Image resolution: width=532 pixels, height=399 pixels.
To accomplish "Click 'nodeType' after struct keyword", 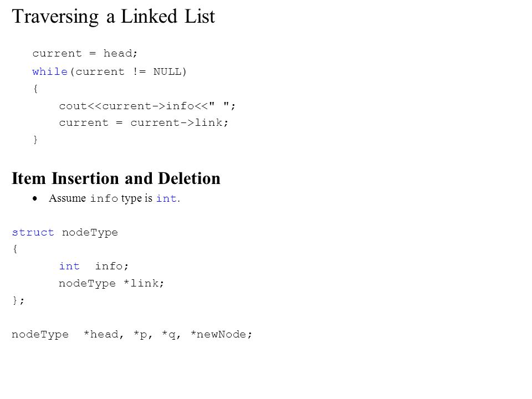I will (x=90, y=233).
